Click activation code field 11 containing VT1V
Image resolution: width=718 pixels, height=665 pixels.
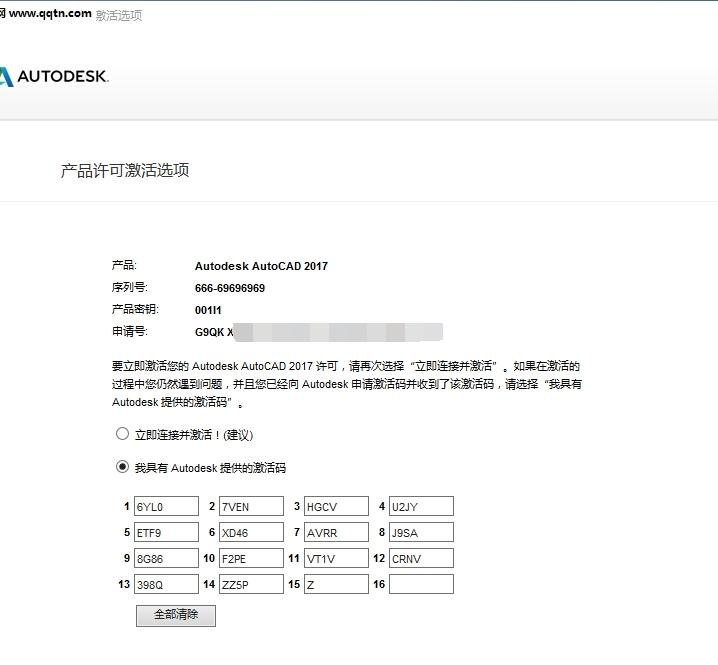pos(337,558)
